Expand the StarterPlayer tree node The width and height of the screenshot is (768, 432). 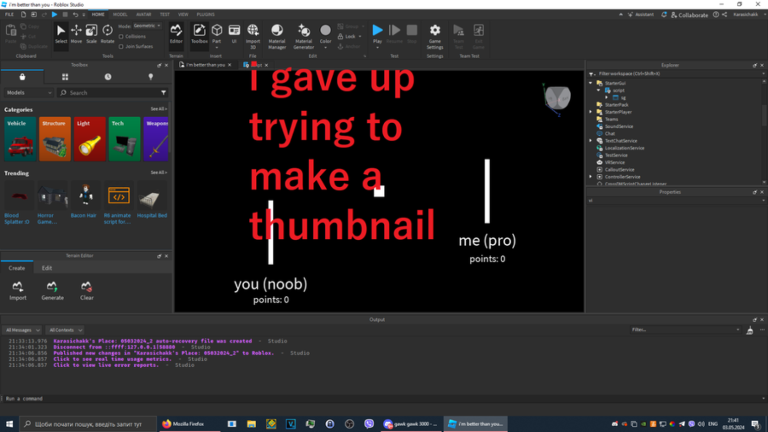point(591,112)
